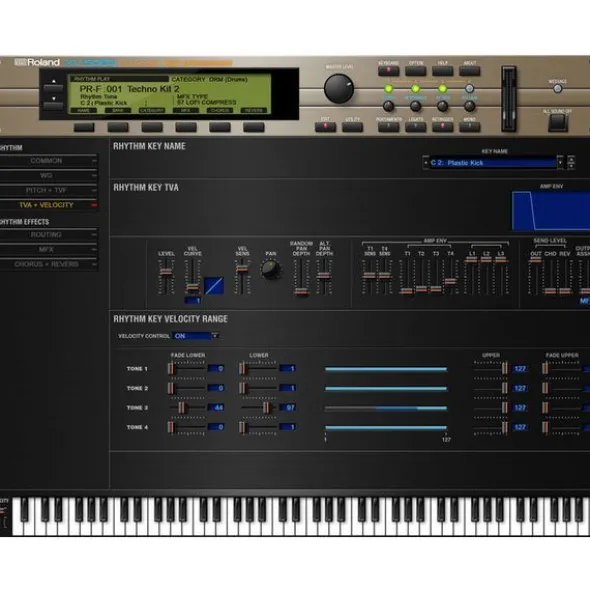Open the Routing section under Rhythm Effects
The image size is (590, 591).
click(48, 235)
